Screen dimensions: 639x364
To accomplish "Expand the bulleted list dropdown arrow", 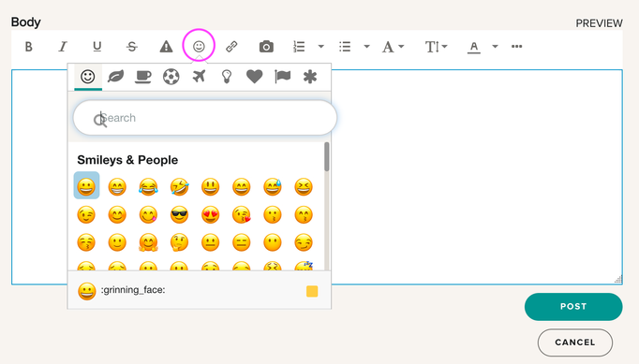I will tap(366, 47).
